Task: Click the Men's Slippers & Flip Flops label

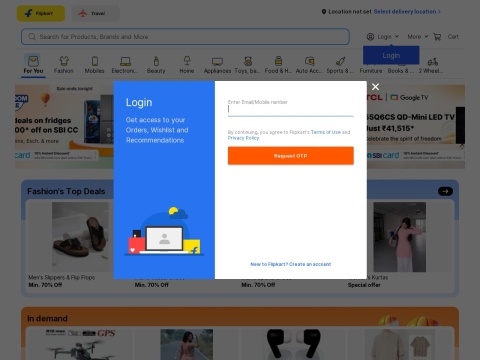Action: coord(62,277)
